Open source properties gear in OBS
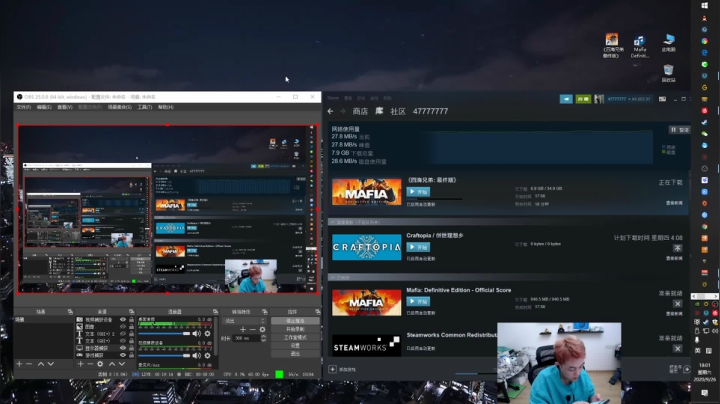Viewport: 720px width, 404px height. (x=100, y=364)
